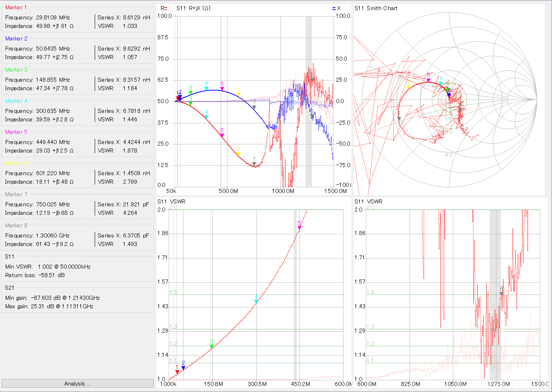552x392 pixels.
Task: Select the Marker 7 heading
Action: (x=16, y=194)
